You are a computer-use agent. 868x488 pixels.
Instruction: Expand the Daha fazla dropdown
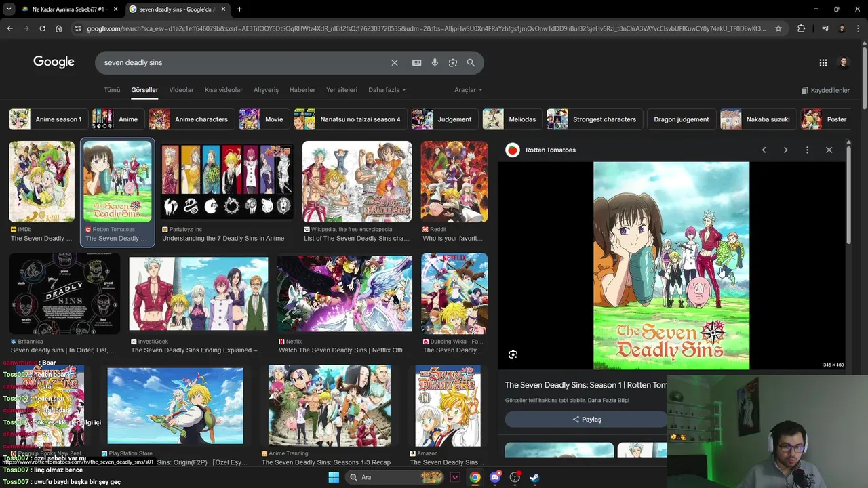click(387, 90)
